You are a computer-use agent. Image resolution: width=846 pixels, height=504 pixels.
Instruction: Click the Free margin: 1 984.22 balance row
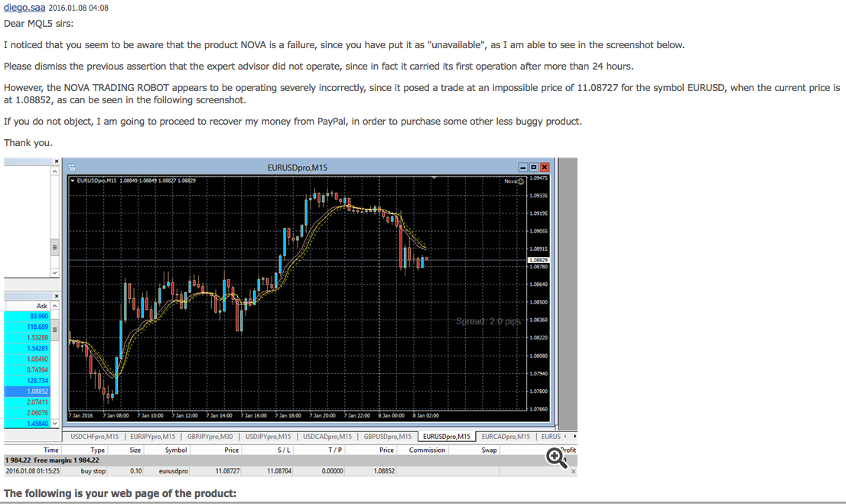tap(290, 460)
